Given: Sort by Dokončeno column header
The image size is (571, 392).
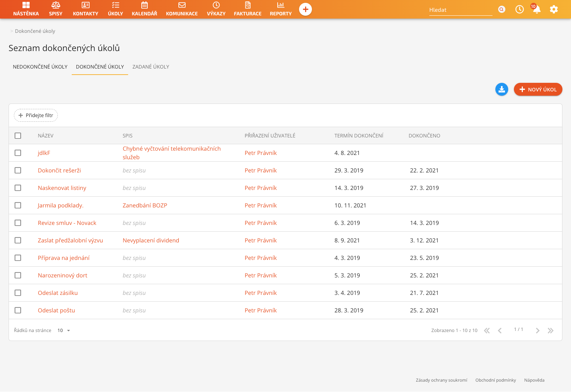Looking at the screenshot, I should 424,136.
